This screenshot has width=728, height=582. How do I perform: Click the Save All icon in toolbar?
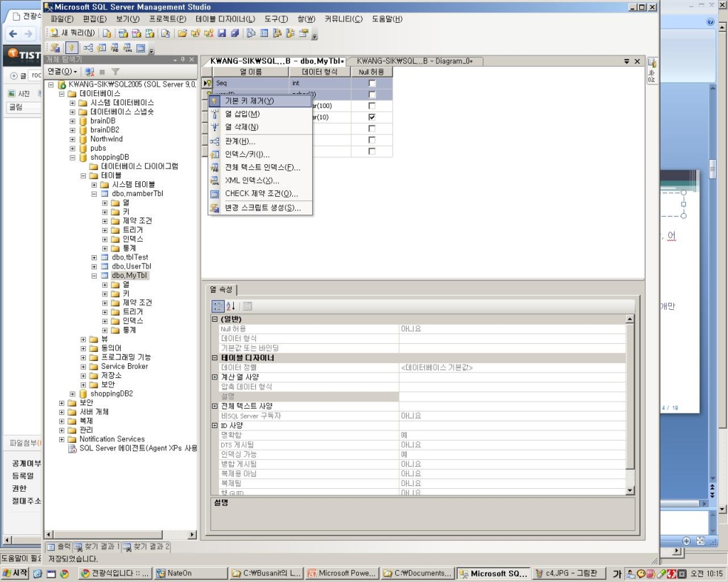235,33
